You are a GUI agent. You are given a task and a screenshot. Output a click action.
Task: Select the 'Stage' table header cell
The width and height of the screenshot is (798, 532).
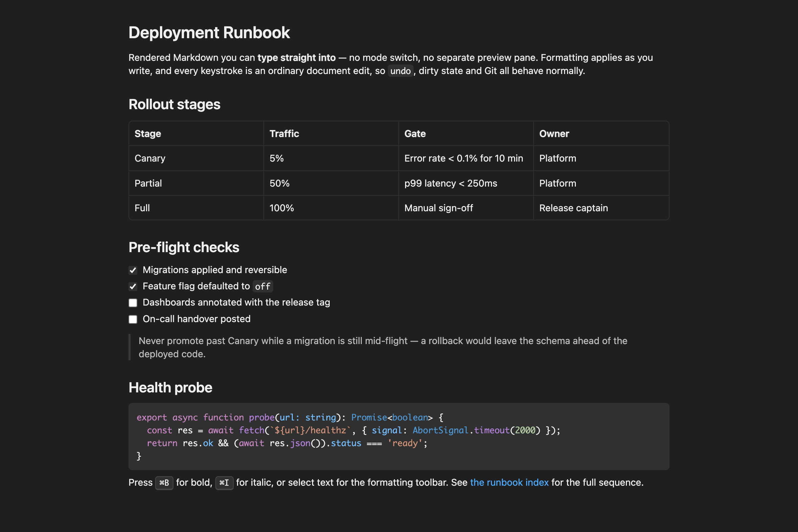(196, 134)
